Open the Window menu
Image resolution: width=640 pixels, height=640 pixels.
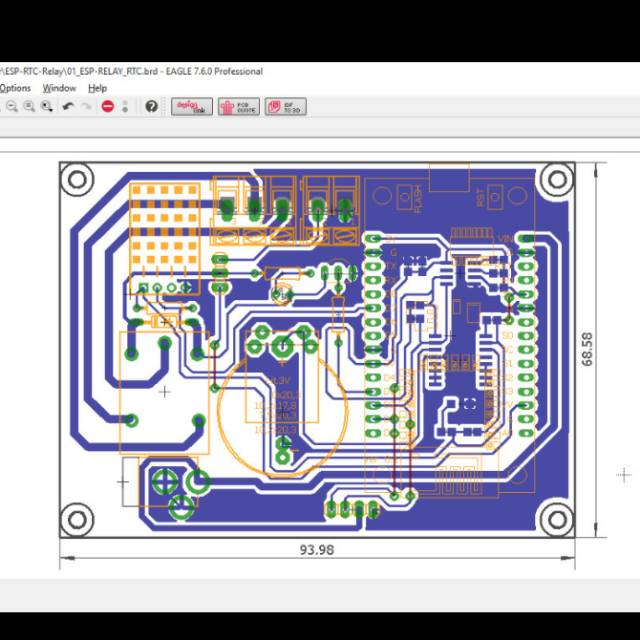[x=59, y=88]
